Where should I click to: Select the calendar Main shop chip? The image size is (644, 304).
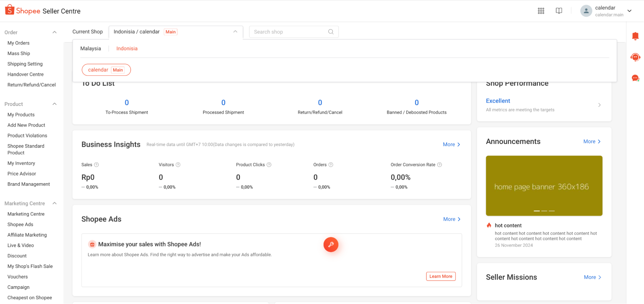click(106, 70)
